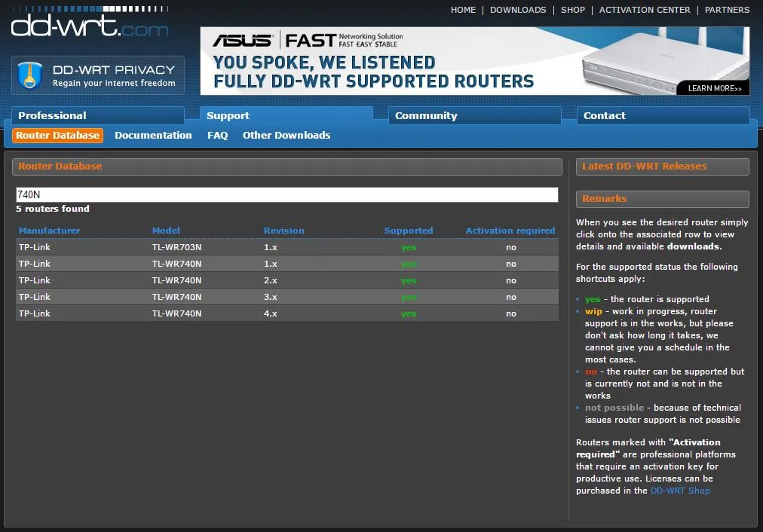
Task: Select TL-WR740N in the revision 3.x row
Action: pyautogui.click(x=176, y=297)
